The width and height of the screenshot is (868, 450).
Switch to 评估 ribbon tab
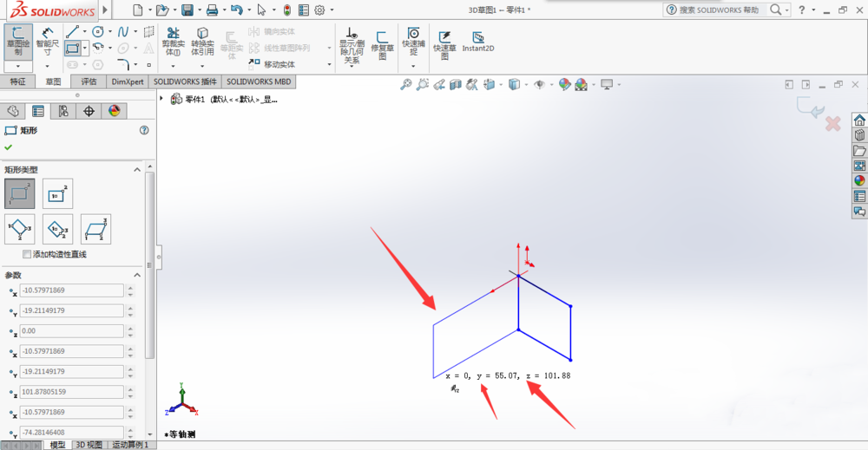click(89, 82)
